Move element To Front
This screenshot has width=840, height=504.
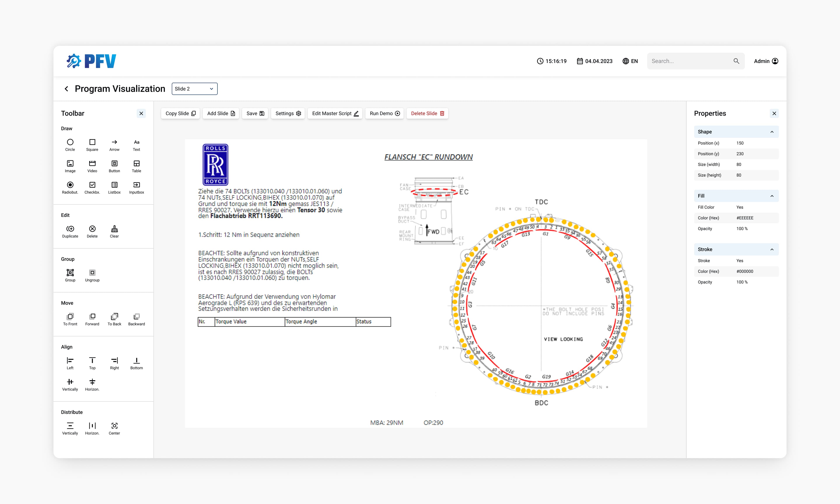[70, 319]
